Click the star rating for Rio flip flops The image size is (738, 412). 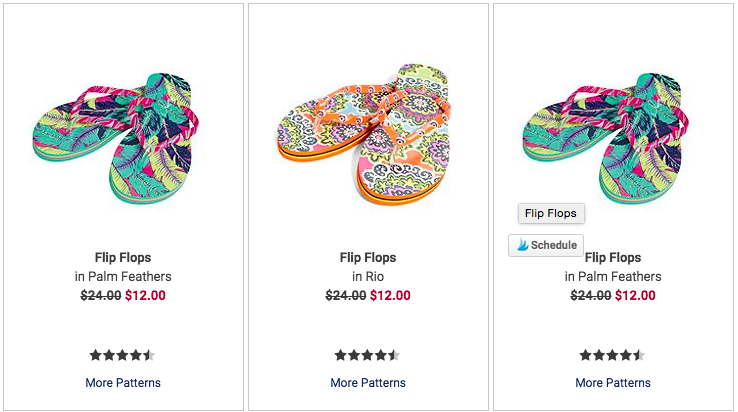click(x=367, y=355)
